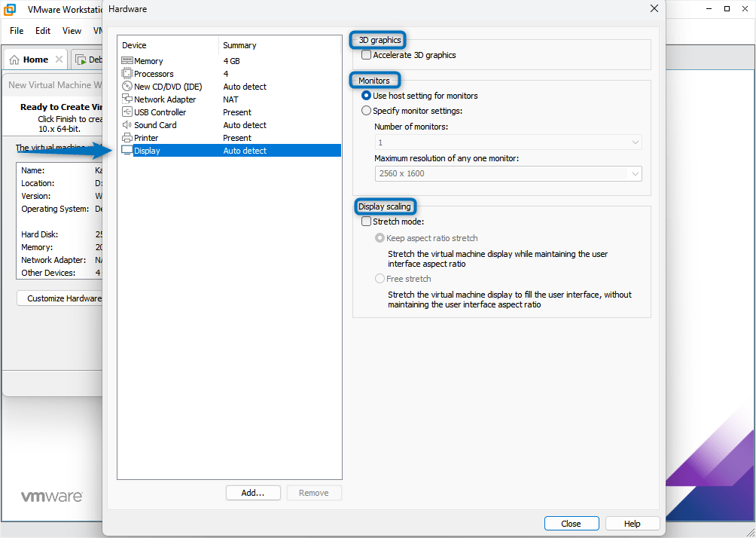Select Specify monitor settings option

[366, 110]
